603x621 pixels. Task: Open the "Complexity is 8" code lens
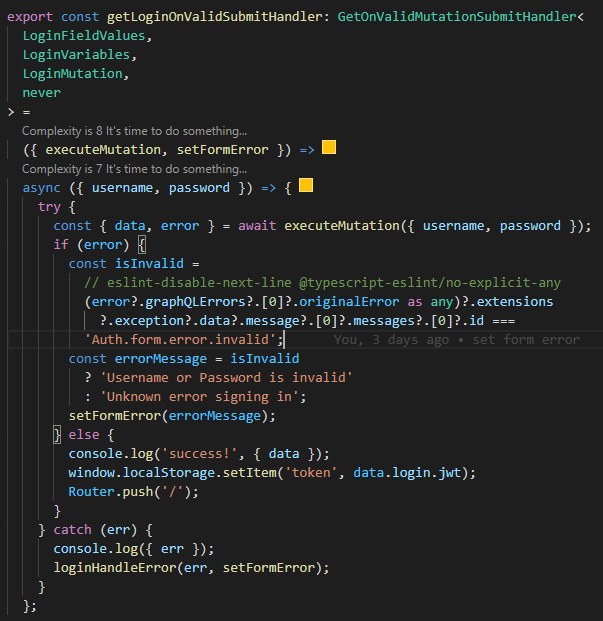pos(134,130)
